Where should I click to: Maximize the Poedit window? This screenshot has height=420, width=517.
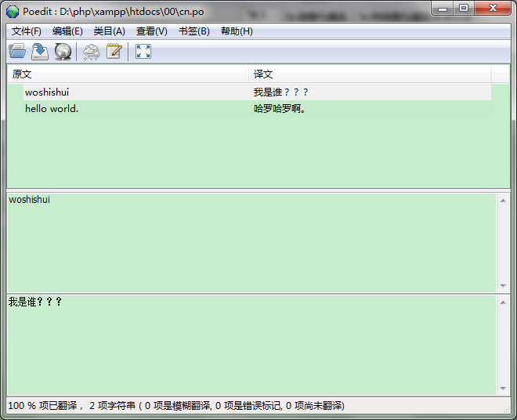(x=464, y=9)
